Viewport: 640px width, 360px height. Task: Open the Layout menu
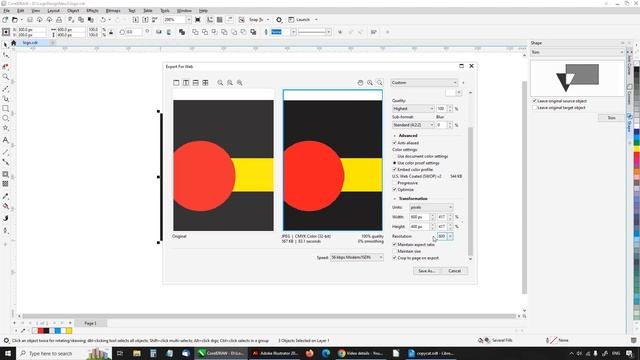click(53, 11)
